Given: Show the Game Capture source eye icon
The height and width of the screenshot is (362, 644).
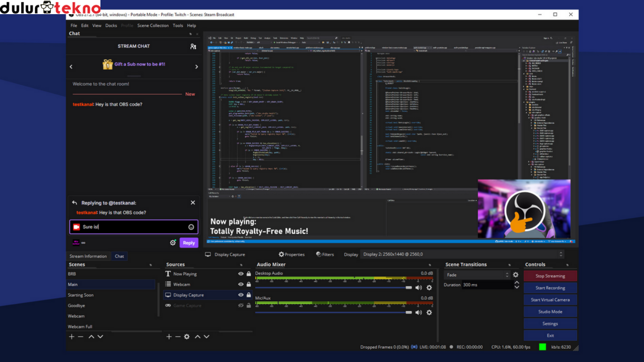Looking at the screenshot, I should tap(241, 305).
